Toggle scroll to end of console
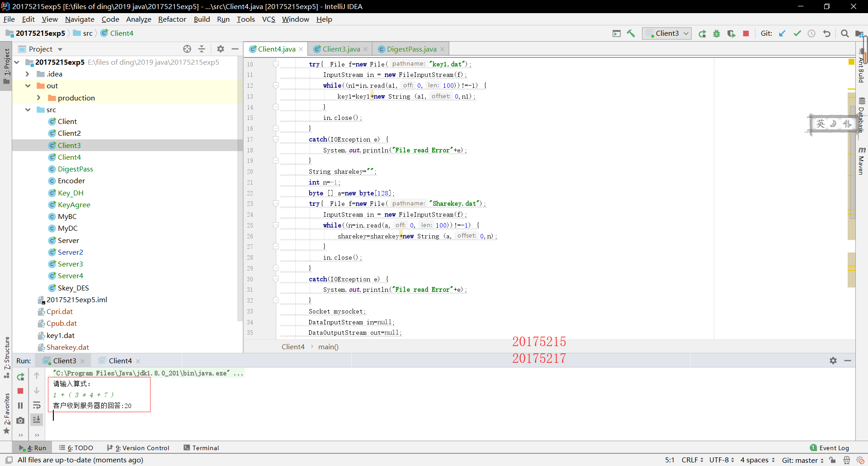This screenshot has width=868, height=466. (x=37, y=420)
